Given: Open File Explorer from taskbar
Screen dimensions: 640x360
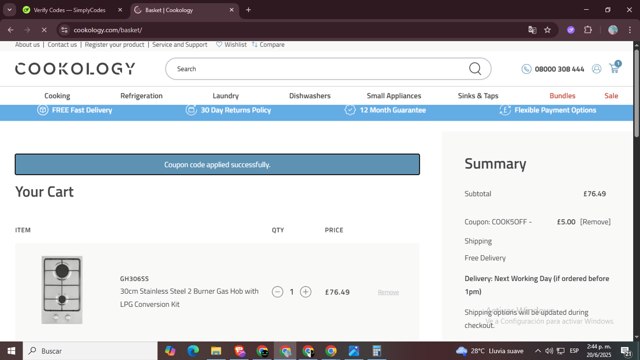Looking at the screenshot, I should click(x=216, y=351).
